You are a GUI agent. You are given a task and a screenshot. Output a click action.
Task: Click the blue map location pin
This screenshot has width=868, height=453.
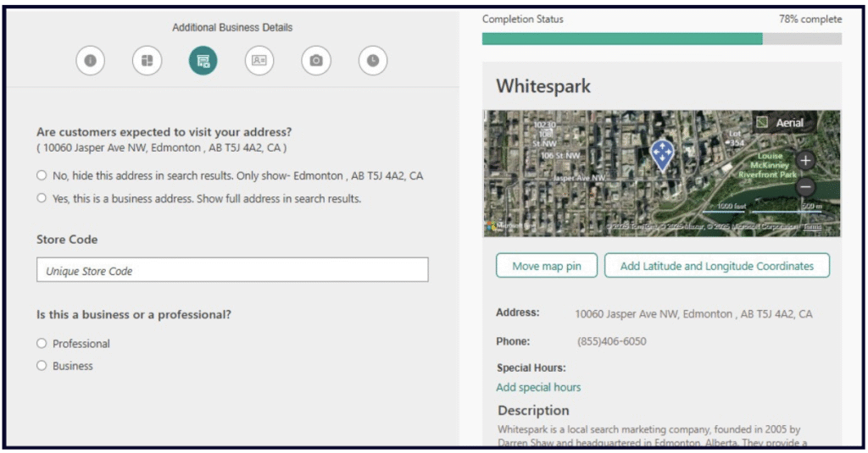662,155
